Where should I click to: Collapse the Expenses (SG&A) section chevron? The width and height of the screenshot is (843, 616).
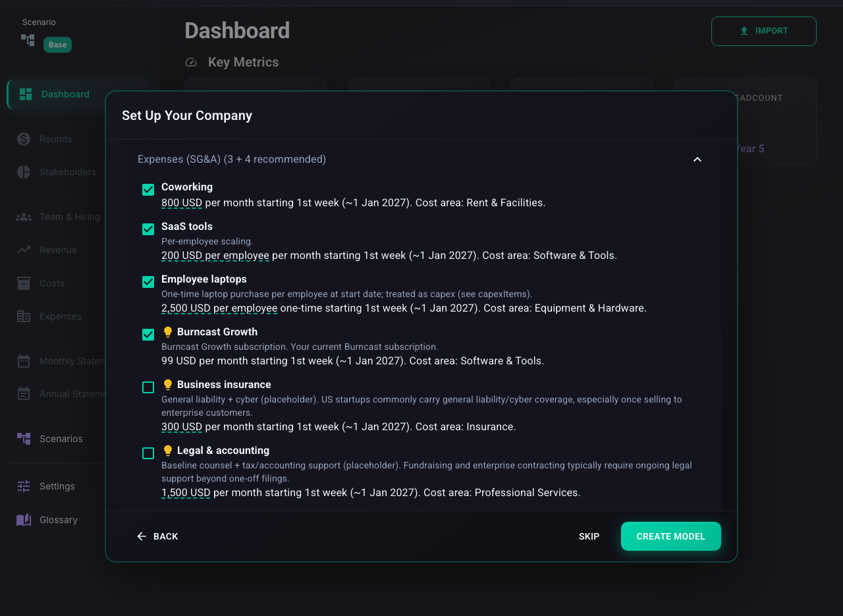tap(697, 159)
